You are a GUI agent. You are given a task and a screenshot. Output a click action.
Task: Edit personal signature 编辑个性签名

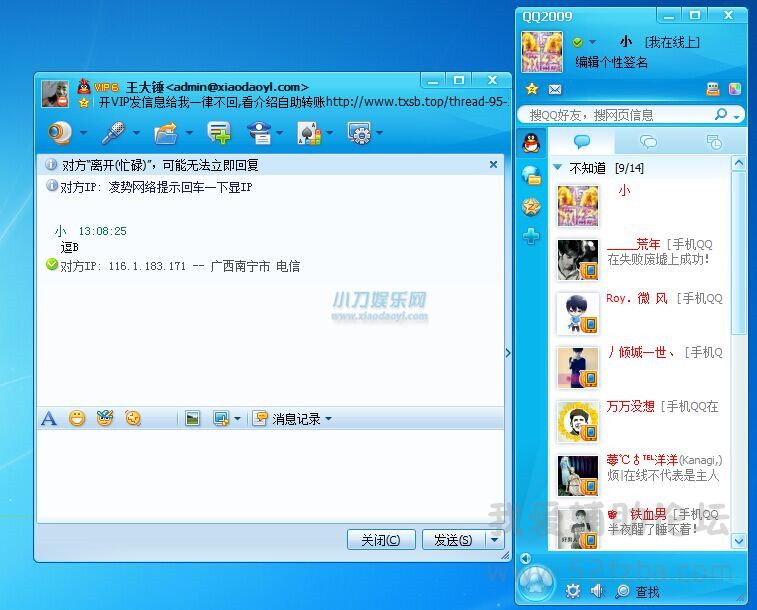click(611, 62)
